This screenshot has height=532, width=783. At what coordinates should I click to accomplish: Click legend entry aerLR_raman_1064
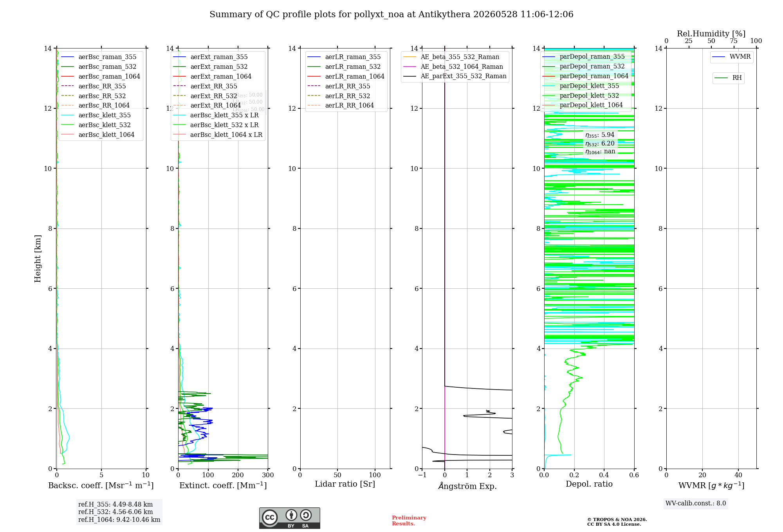click(x=346, y=77)
